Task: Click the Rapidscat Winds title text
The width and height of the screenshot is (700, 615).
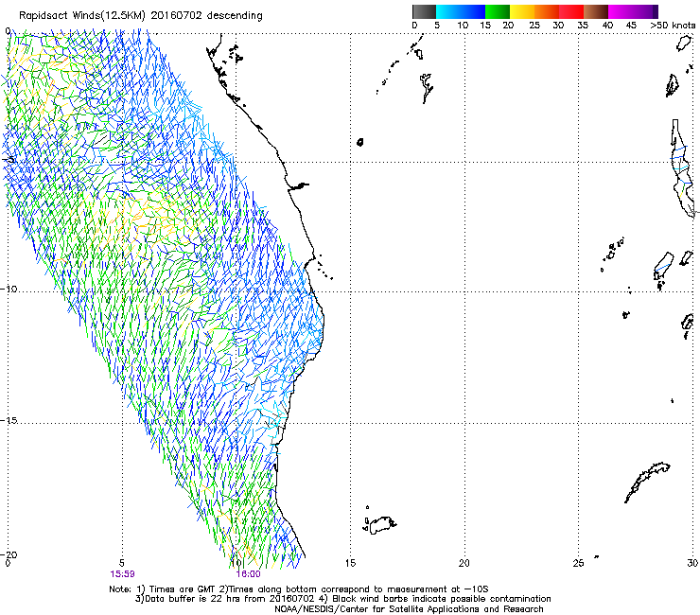Action: [x=140, y=16]
